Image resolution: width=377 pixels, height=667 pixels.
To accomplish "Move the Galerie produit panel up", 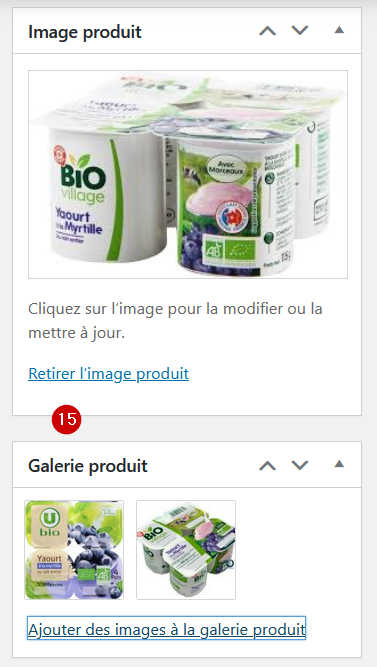I will tap(267, 465).
